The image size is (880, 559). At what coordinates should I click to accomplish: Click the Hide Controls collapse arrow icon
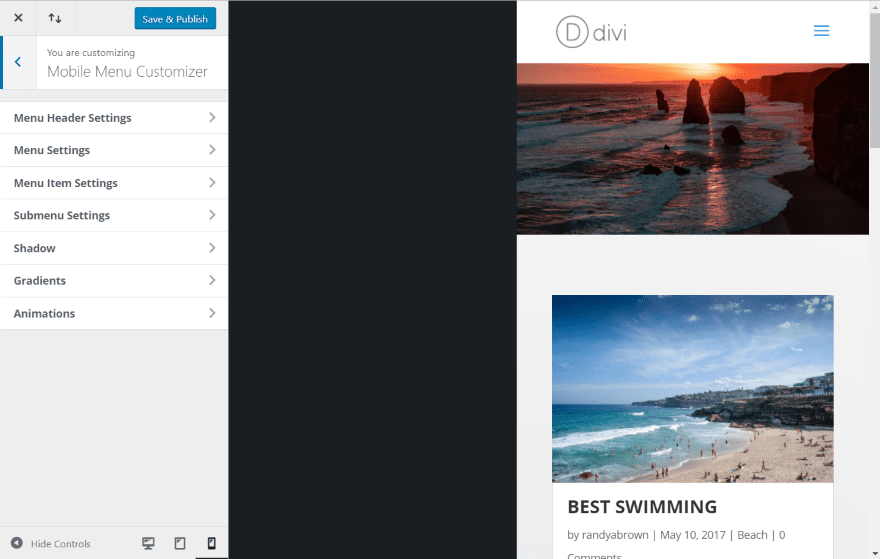tap(17, 543)
